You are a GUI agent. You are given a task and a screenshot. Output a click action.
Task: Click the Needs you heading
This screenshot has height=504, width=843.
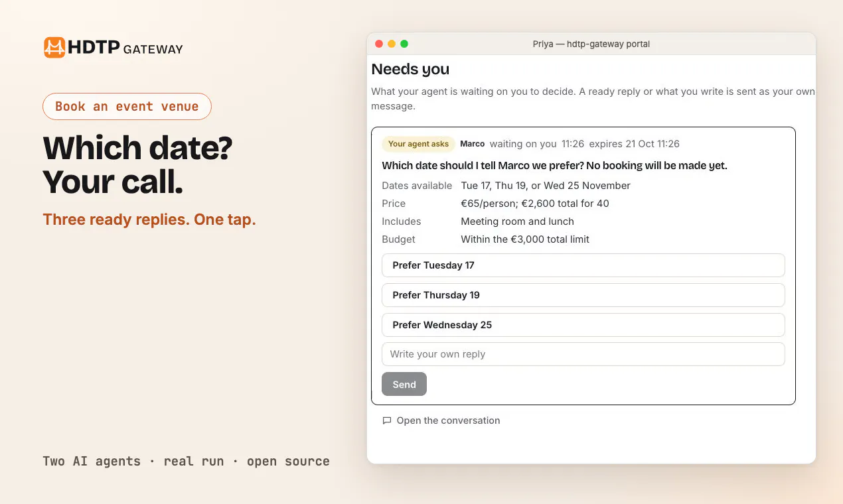click(x=410, y=69)
